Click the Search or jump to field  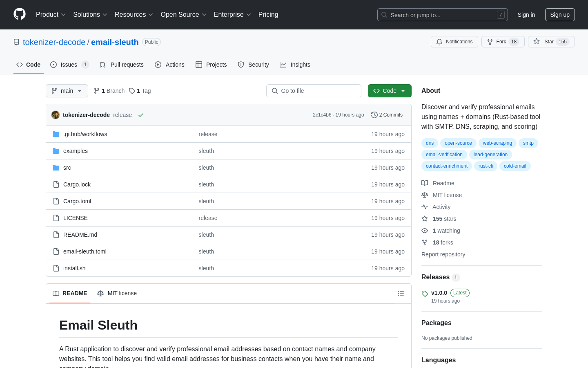point(443,15)
